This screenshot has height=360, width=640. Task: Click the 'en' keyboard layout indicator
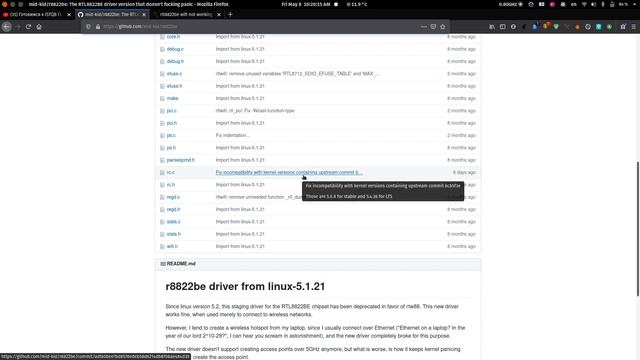click(x=573, y=4)
